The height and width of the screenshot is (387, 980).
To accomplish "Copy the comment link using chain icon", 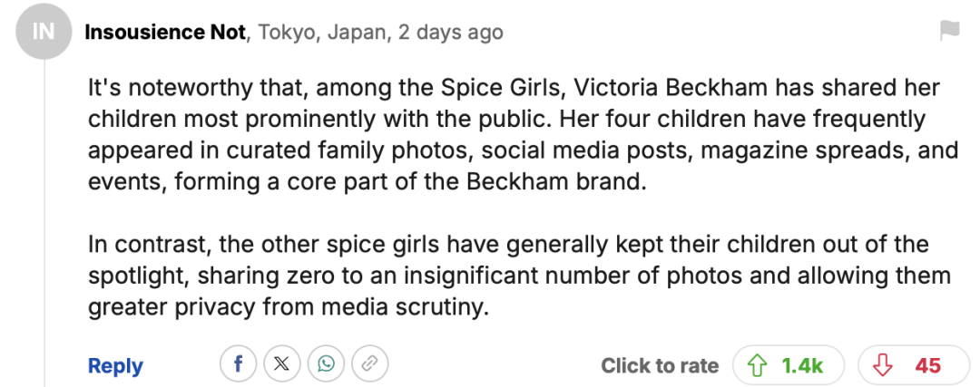I will [x=369, y=364].
